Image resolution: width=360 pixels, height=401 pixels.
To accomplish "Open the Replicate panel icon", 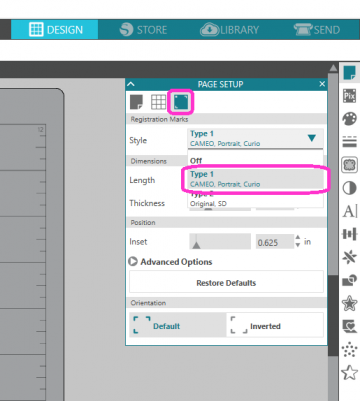I will point(349,257).
